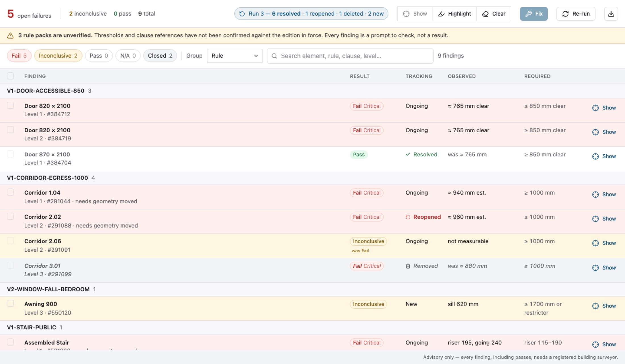Tick the select-all checkbox in header
Image resolution: width=625 pixels, height=364 pixels.
11,76
